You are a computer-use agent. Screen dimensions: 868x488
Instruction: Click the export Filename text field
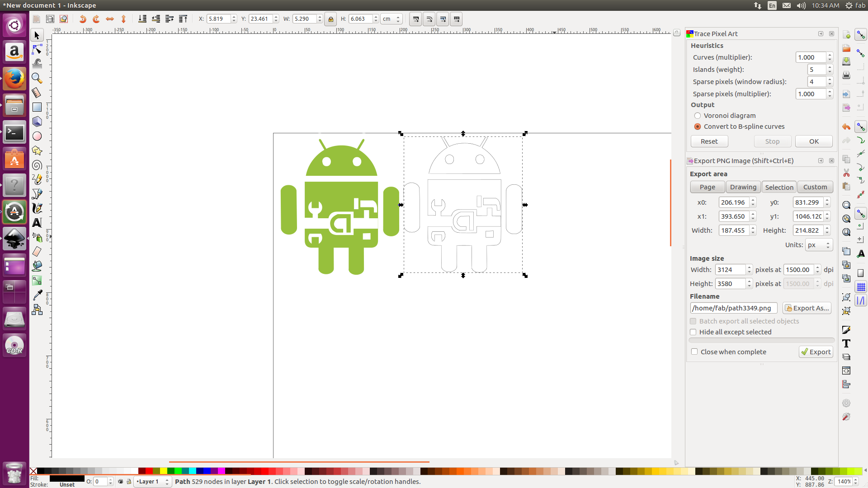[x=733, y=308]
